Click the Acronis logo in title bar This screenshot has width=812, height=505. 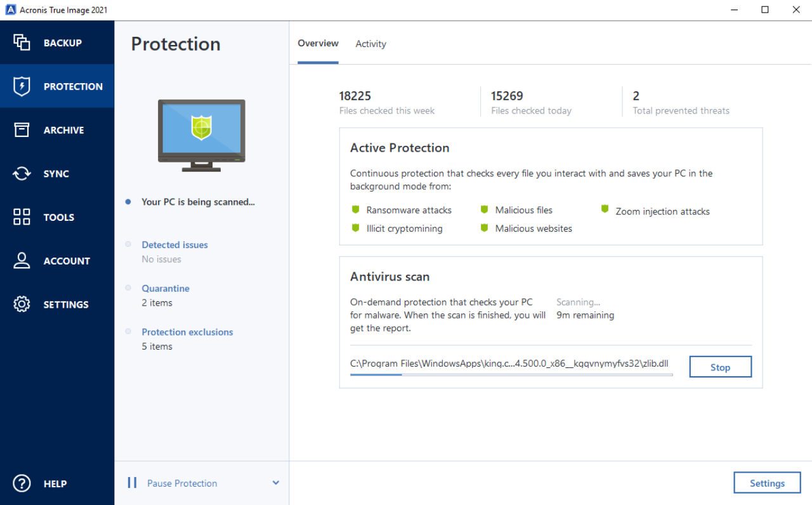point(10,10)
